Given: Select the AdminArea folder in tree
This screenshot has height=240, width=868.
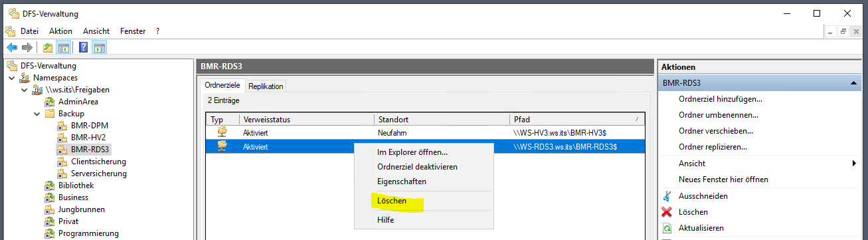Looking at the screenshot, I should coord(78,102).
